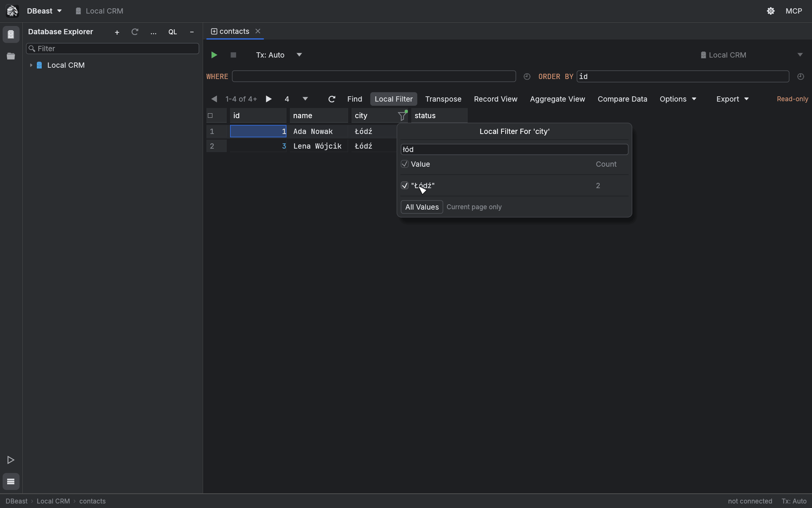This screenshot has height=508, width=812.
Task: Expand the Options dropdown
Action: click(x=678, y=99)
